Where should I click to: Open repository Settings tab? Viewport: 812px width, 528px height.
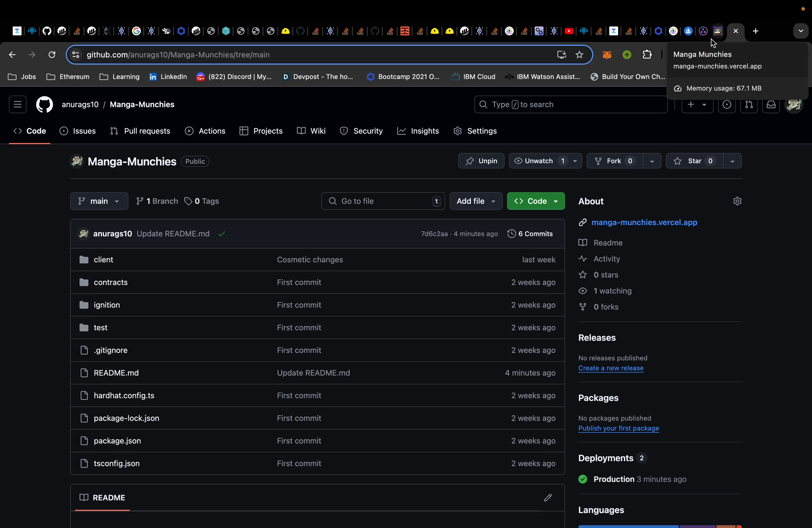[475, 131]
